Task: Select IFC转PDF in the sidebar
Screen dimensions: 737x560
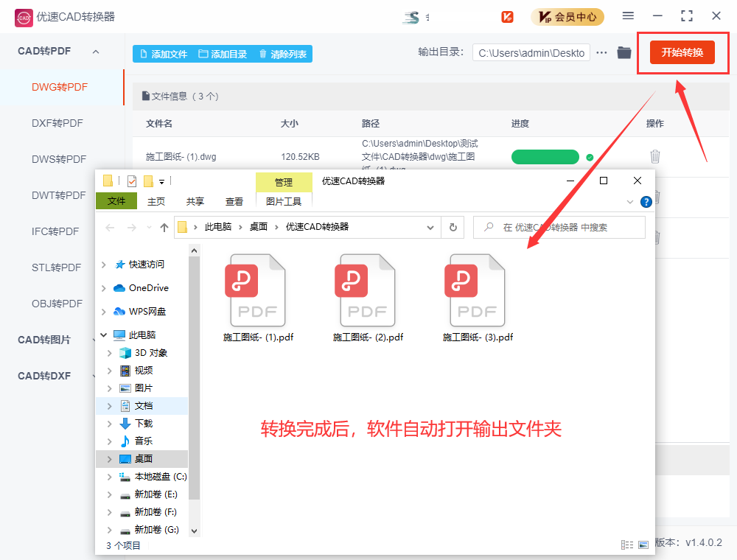Action: 55,231
